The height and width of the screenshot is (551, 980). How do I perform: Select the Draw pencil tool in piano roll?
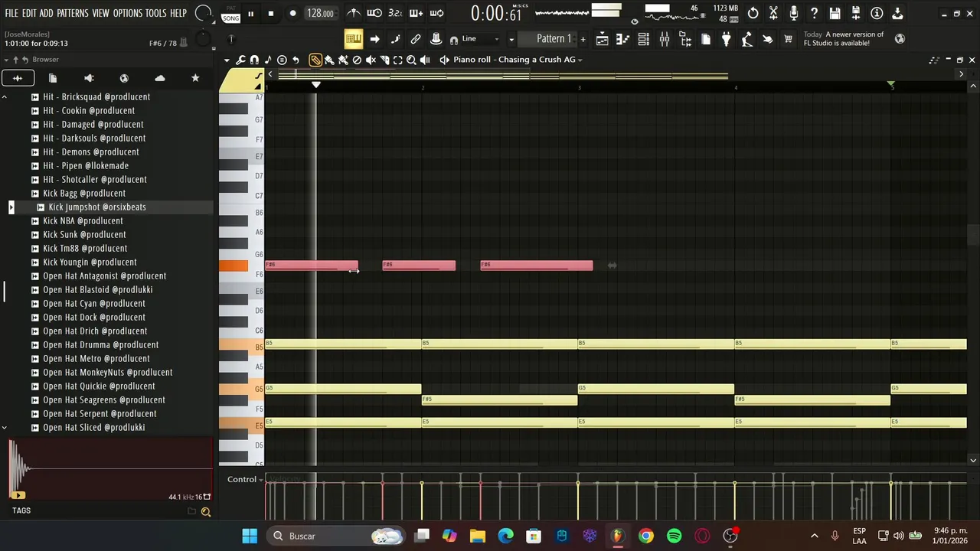click(x=315, y=60)
